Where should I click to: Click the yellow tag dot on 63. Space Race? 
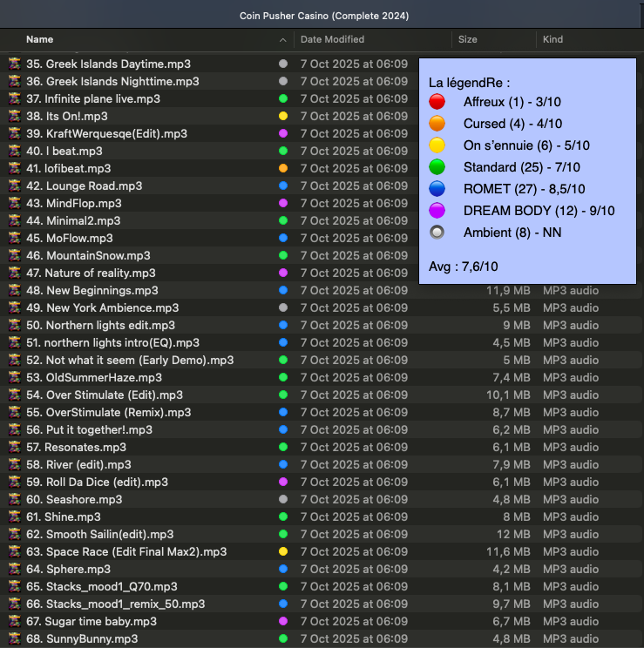(x=283, y=551)
